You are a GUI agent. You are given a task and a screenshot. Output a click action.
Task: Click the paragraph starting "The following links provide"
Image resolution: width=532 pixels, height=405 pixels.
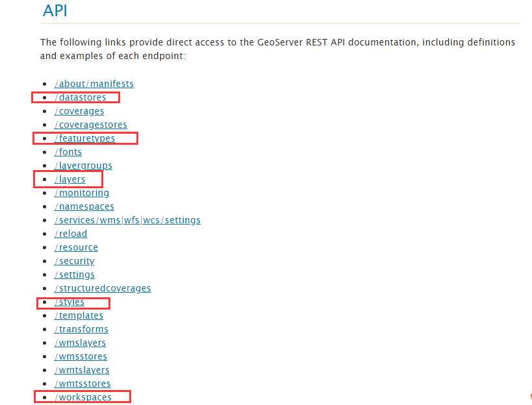(x=277, y=49)
